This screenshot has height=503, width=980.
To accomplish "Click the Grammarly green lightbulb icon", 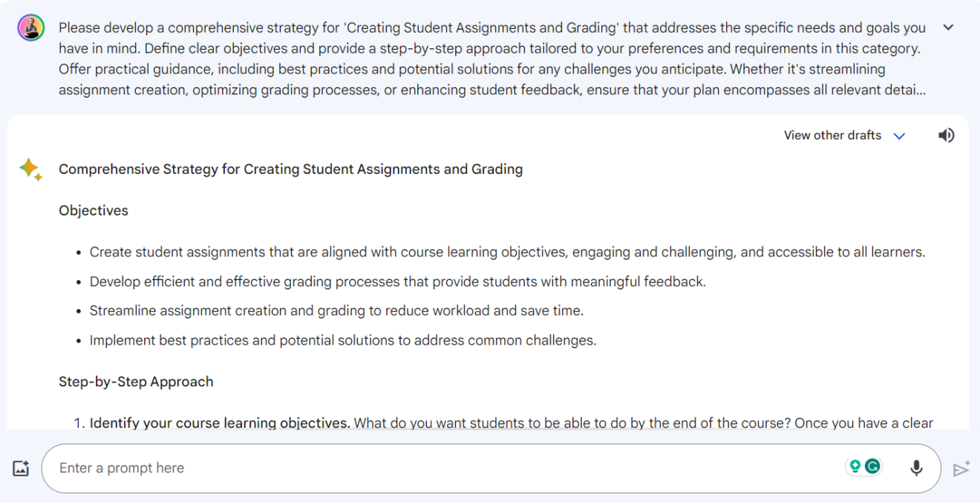I will [x=855, y=467].
